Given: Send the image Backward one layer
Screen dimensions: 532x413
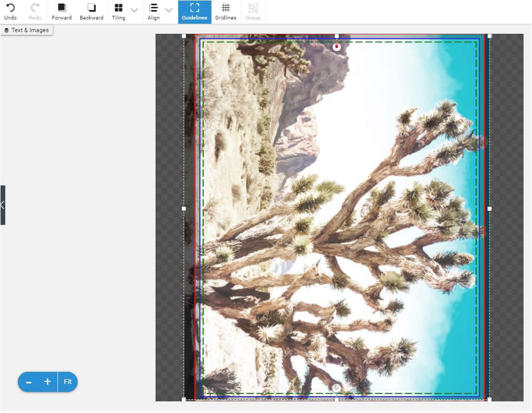Looking at the screenshot, I should point(91,8).
